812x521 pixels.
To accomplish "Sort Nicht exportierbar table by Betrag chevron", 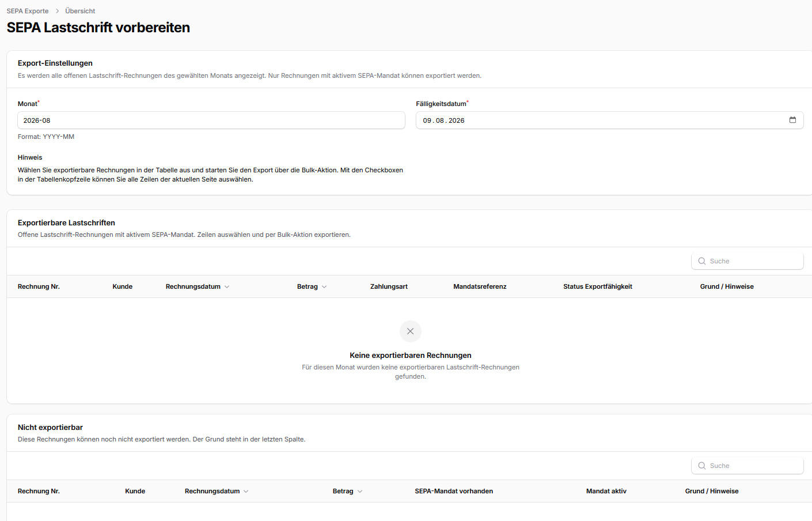I will tap(360, 491).
